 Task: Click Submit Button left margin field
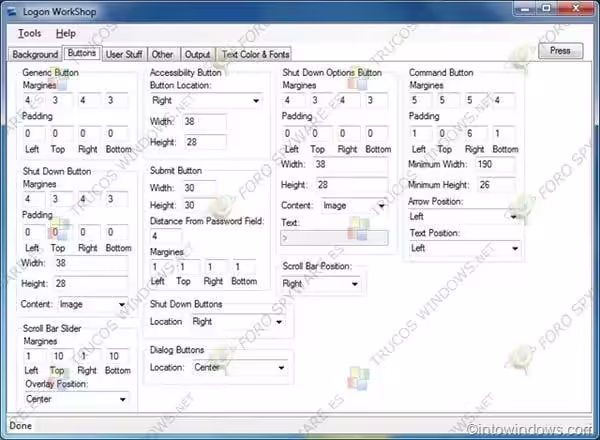pos(161,267)
